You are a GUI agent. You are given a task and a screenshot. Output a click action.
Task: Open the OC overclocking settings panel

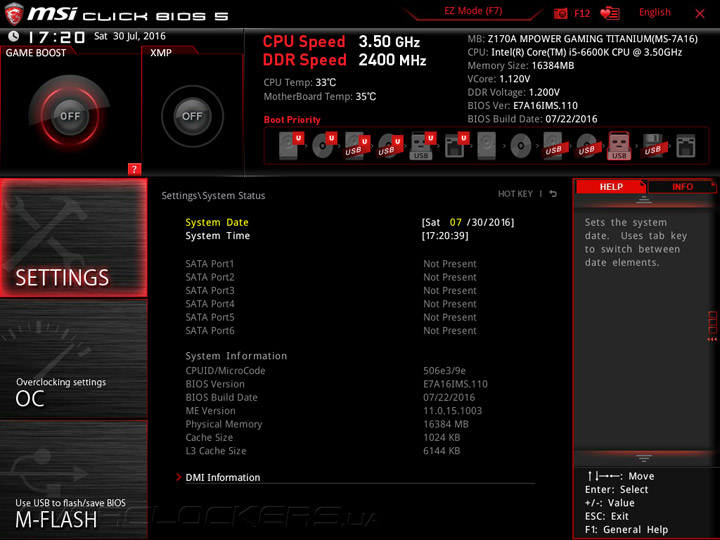(x=73, y=359)
